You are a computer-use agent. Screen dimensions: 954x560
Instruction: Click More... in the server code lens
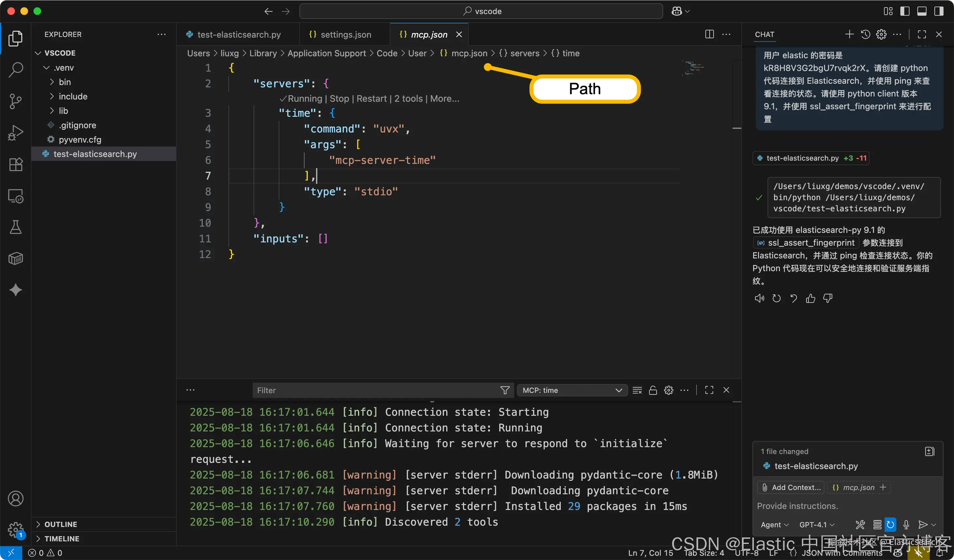[x=444, y=98]
